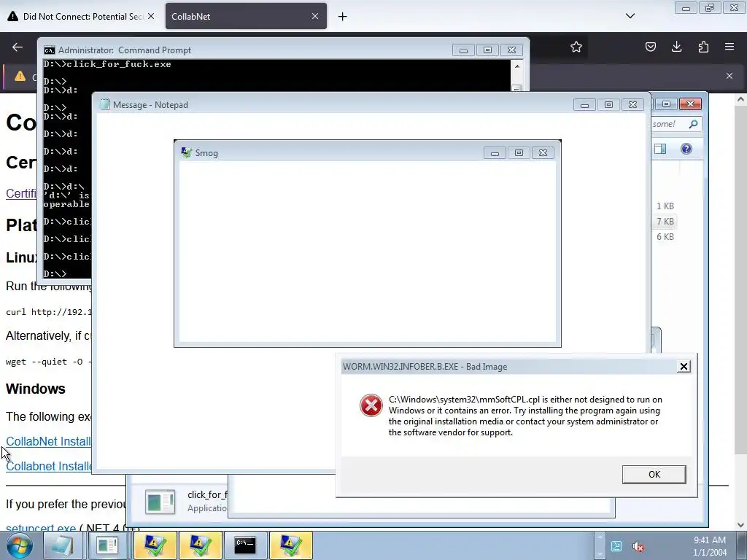Image resolution: width=747 pixels, height=560 pixels.
Task: Bookmark this page with star icon
Action: (x=576, y=47)
